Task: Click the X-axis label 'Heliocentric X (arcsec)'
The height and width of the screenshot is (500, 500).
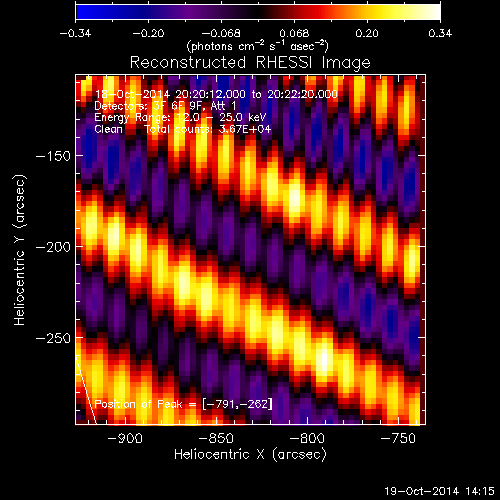Action: point(250,455)
